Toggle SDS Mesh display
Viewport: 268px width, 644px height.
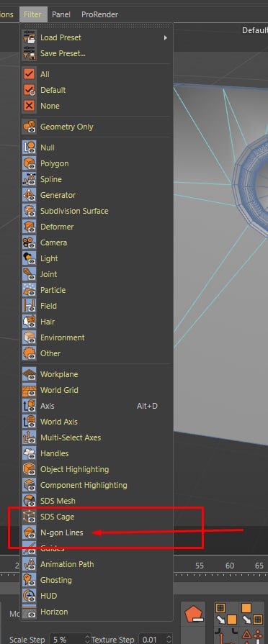(x=97, y=501)
